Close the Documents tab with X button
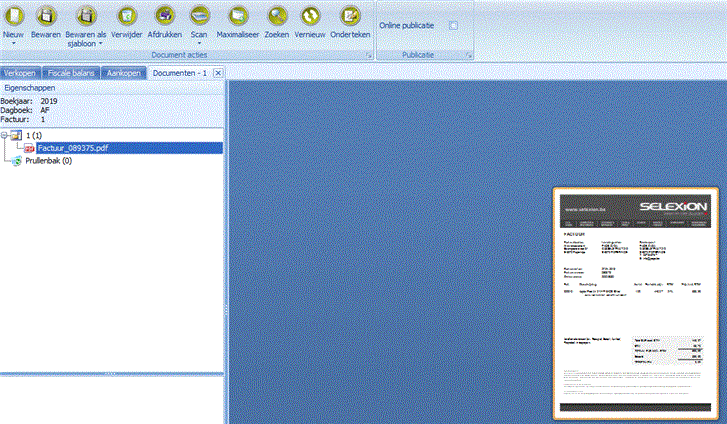The width and height of the screenshot is (727, 424). click(x=218, y=73)
